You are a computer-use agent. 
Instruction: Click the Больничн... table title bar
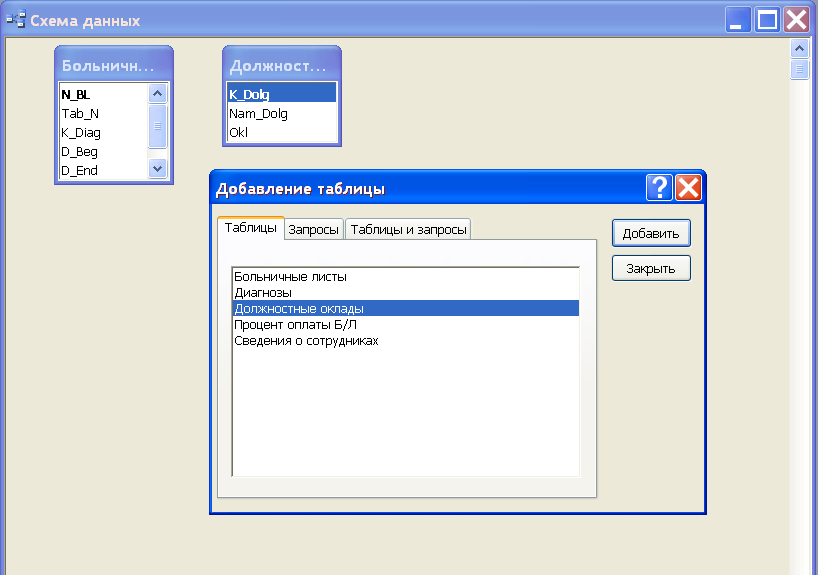click(x=114, y=65)
